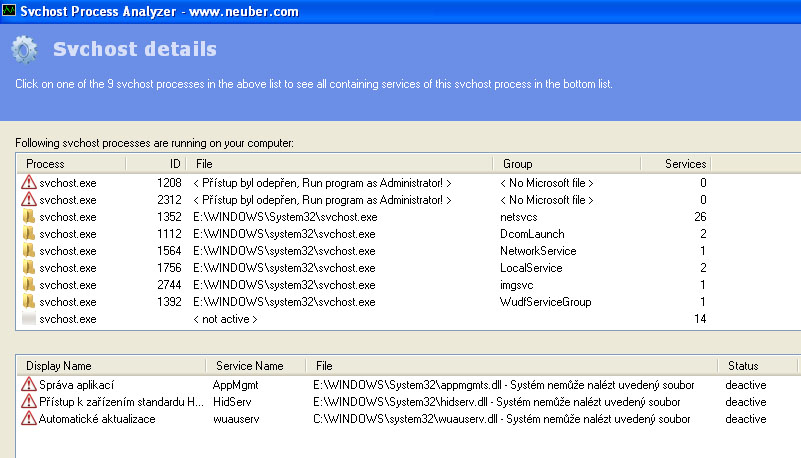801x458 pixels.
Task: Click process ID 1564
Action: 169,251
